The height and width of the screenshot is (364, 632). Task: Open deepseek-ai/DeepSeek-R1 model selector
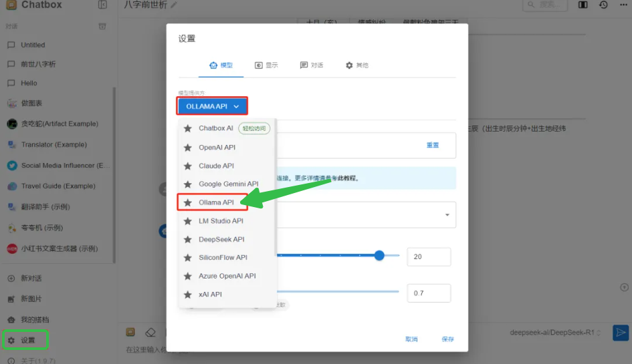coord(555,333)
